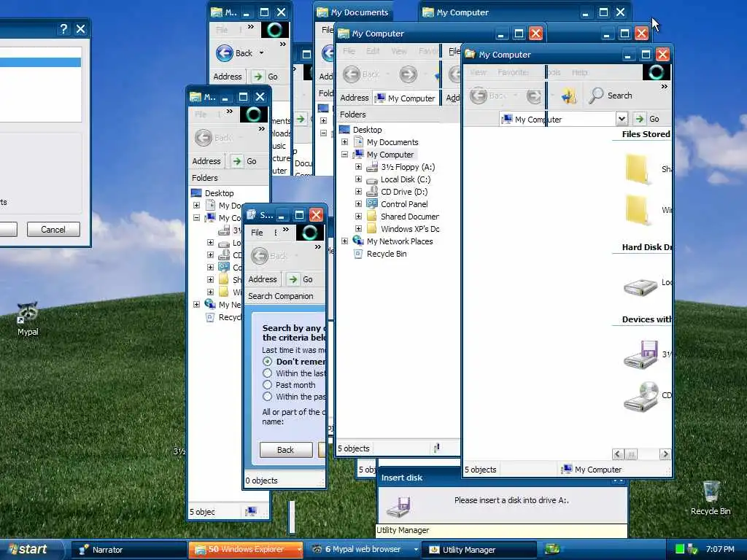Open the File menu in middle My Computer window
The width and height of the screenshot is (747, 560).
(x=349, y=51)
